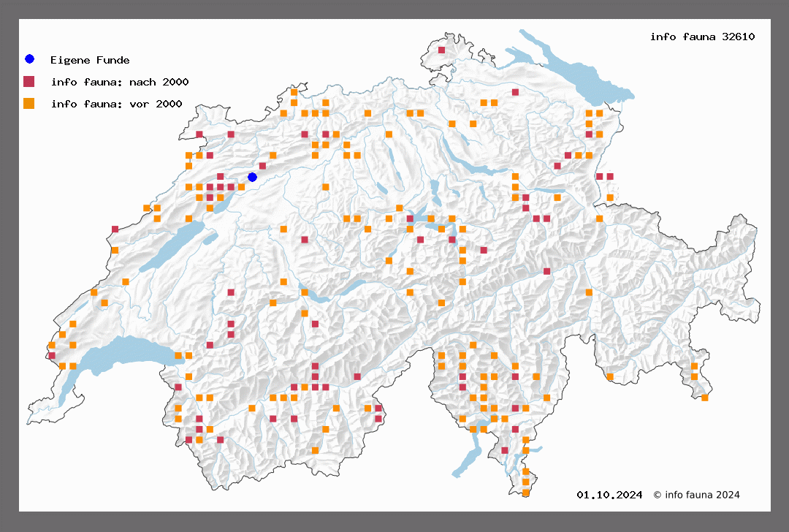Click the red 'nach 2000' legend square

pos(29,81)
